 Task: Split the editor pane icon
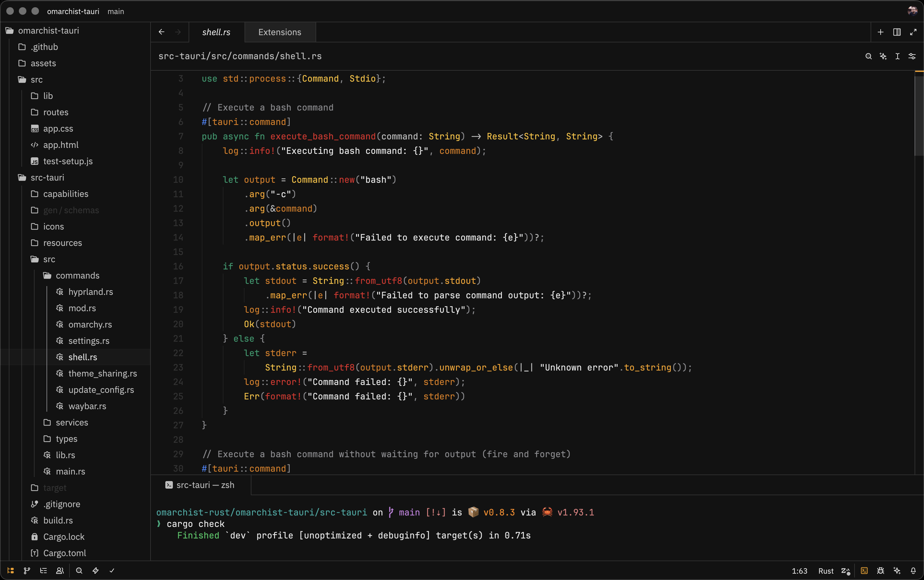(x=897, y=32)
